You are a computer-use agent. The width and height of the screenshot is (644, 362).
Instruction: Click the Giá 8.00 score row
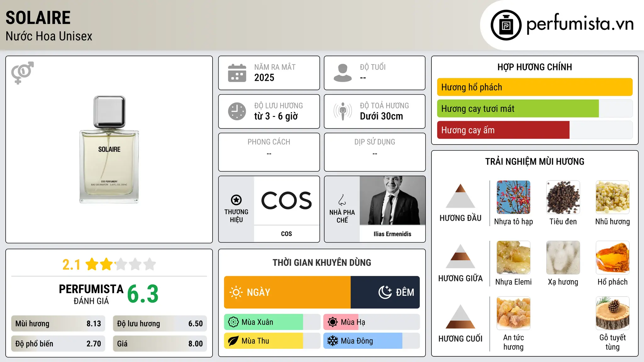160,343
